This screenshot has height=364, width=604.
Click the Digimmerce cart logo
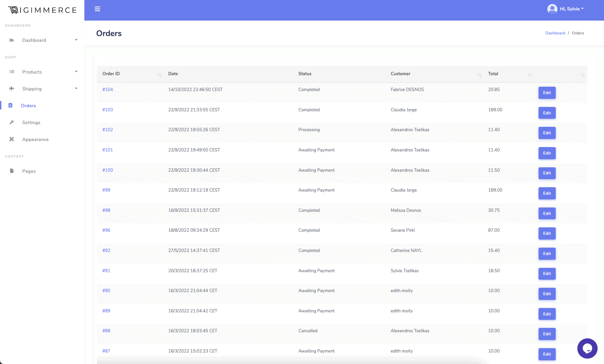(13, 10)
